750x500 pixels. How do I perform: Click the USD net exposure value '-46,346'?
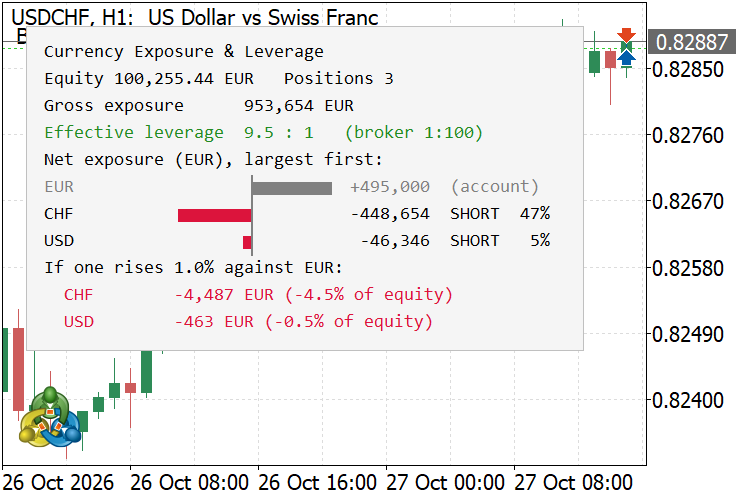[x=395, y=241]
